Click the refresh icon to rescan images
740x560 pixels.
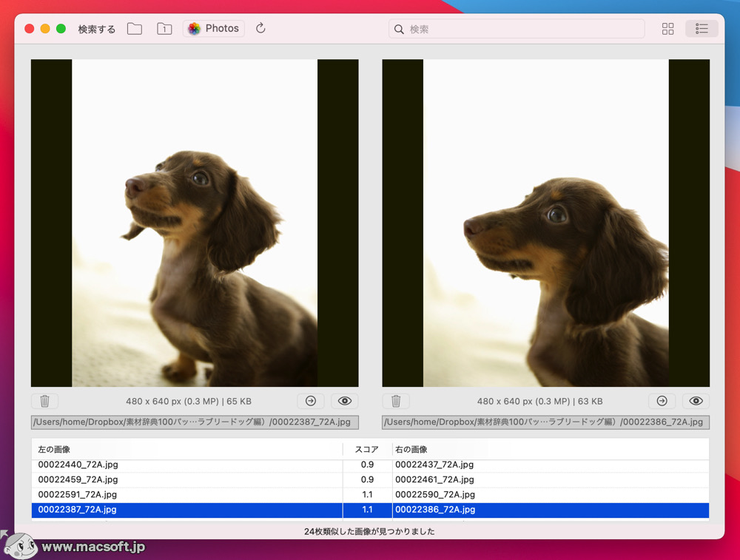coord(260,28)
